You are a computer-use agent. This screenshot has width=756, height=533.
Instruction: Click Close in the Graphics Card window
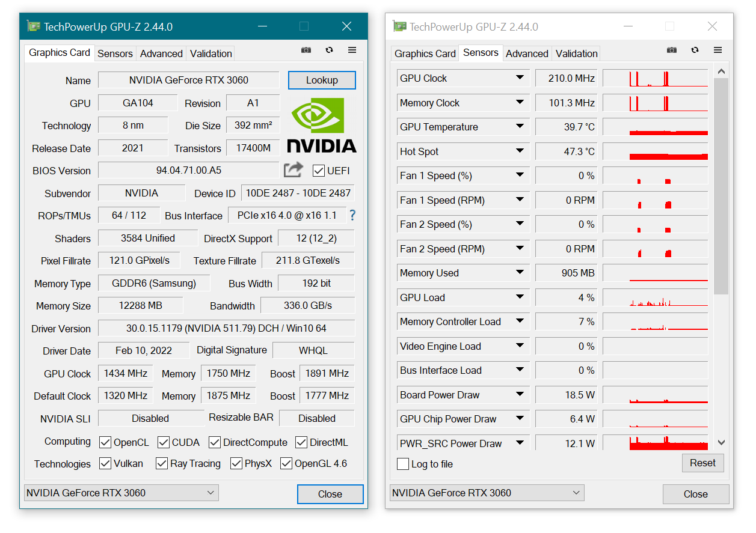coord(330,494)
